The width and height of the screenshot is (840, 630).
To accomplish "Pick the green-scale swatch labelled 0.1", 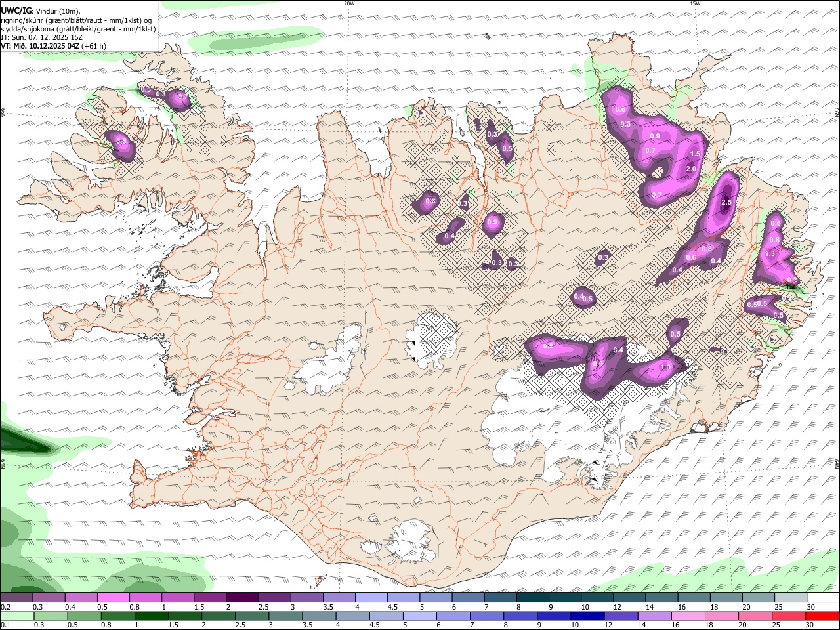I will tap(16, 616).
